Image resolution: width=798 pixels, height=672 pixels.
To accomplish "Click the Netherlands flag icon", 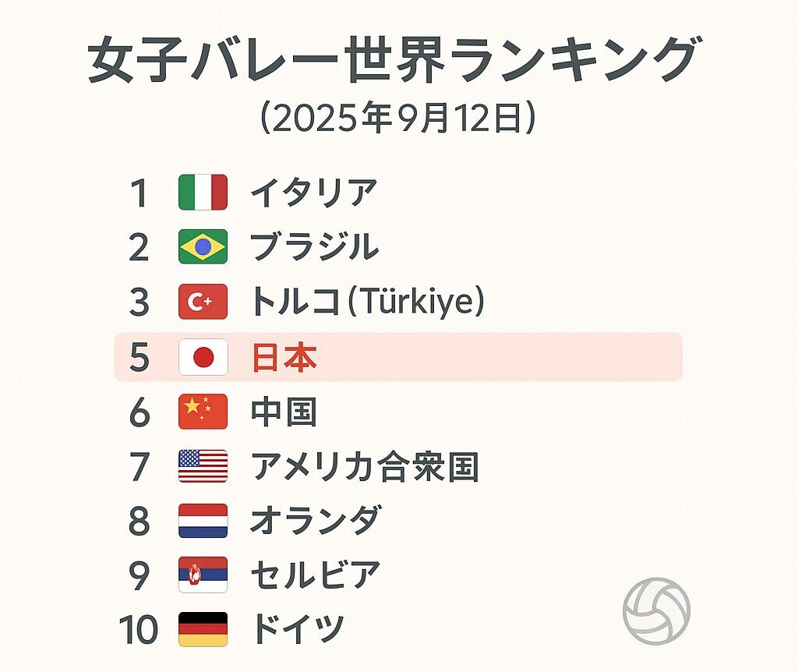I will (203, 521).
